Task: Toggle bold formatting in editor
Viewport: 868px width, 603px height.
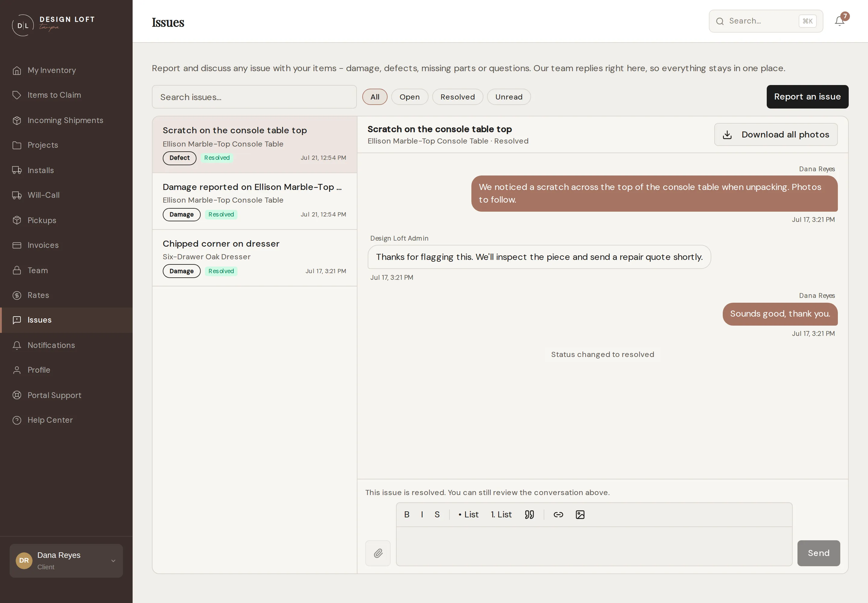Action: (x=407, y=515)
